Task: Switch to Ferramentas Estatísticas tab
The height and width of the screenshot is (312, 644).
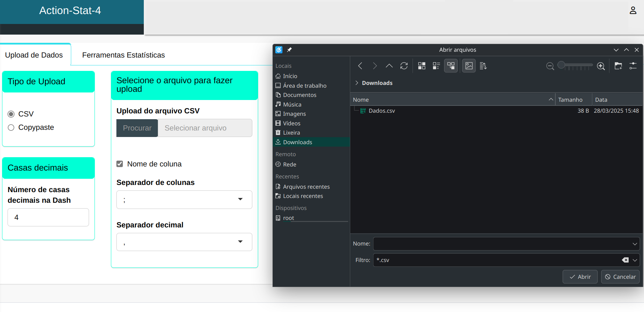Action: (123, 55)
